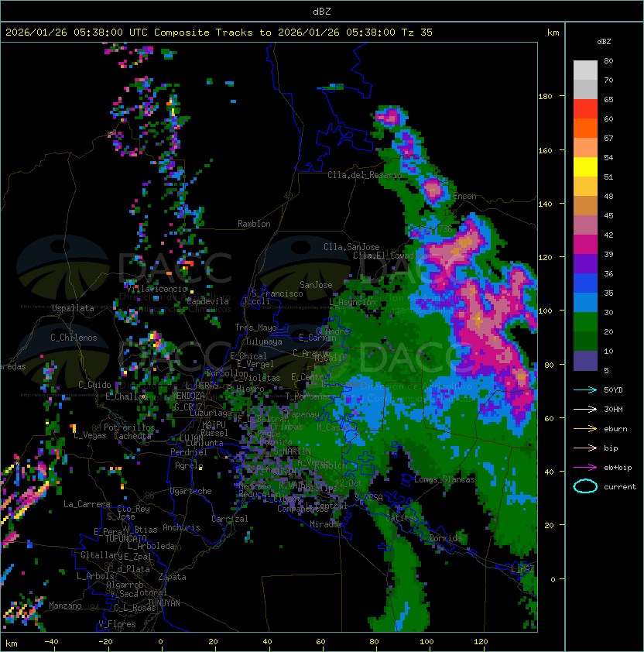Click the 'Encon' map label
The width and height of the screenshot is (644, 652).
pyautogui.click(x=464, y=196)
